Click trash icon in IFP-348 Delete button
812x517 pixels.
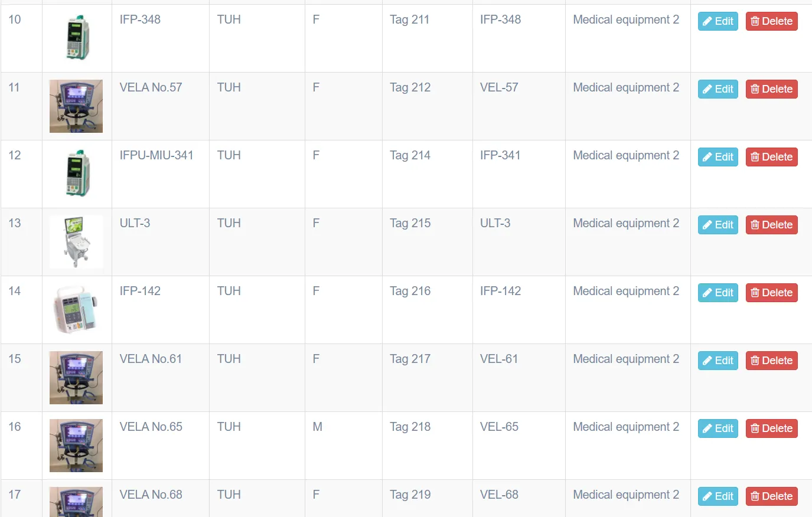[x=755, y=21]
